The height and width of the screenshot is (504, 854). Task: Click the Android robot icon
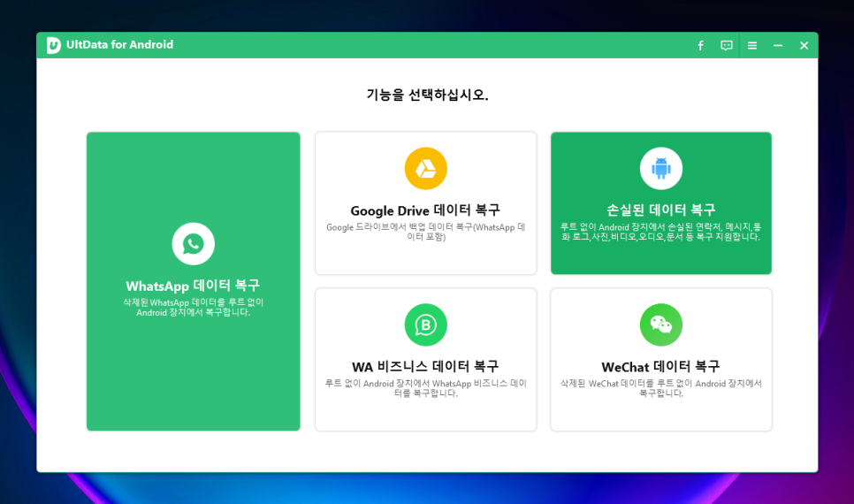click(x=661, y=168)
